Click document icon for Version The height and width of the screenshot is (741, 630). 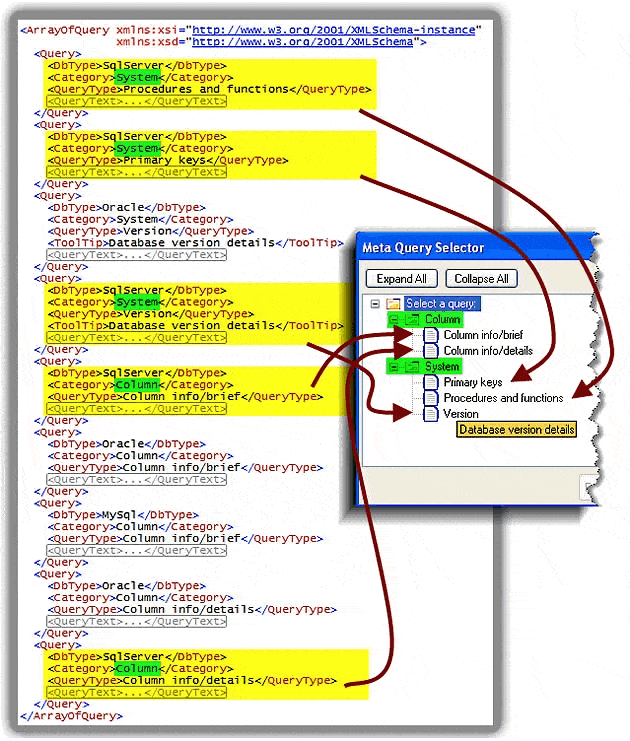tap(431, 414)
